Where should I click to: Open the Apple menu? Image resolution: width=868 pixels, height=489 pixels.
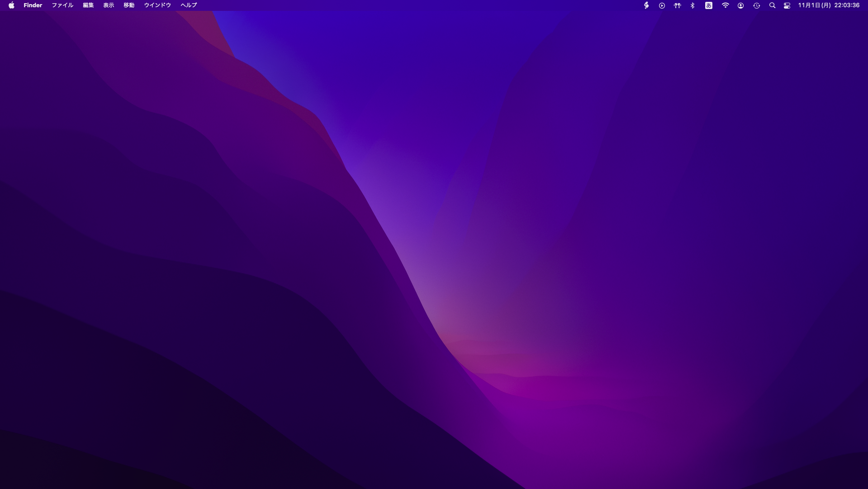(x=11, y=5)
